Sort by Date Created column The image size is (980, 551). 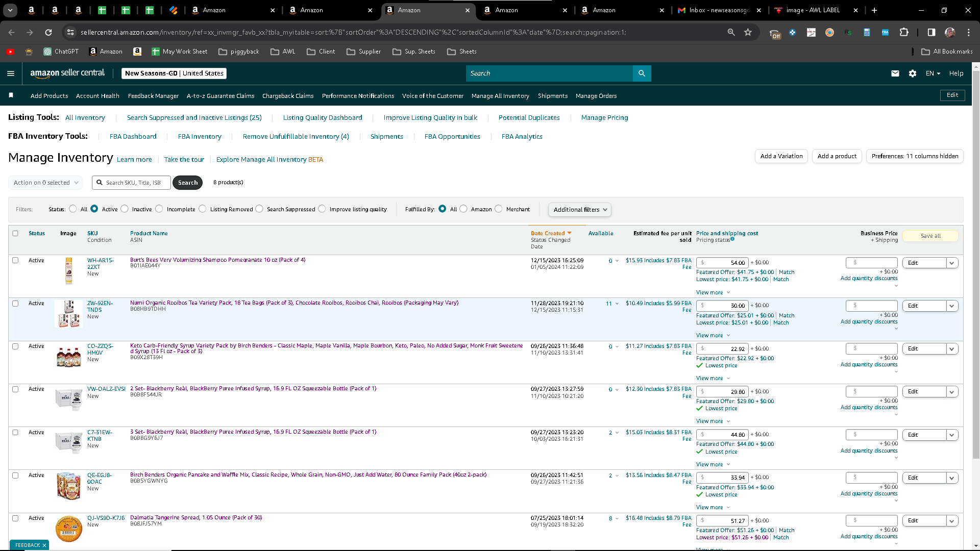551,233
